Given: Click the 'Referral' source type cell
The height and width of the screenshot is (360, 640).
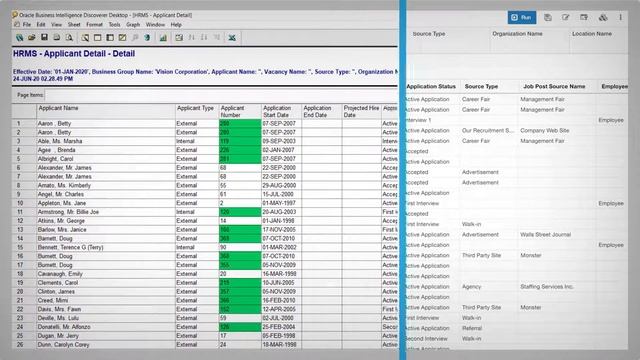Looking at the screenshot, I should click(x=472, y=328).
